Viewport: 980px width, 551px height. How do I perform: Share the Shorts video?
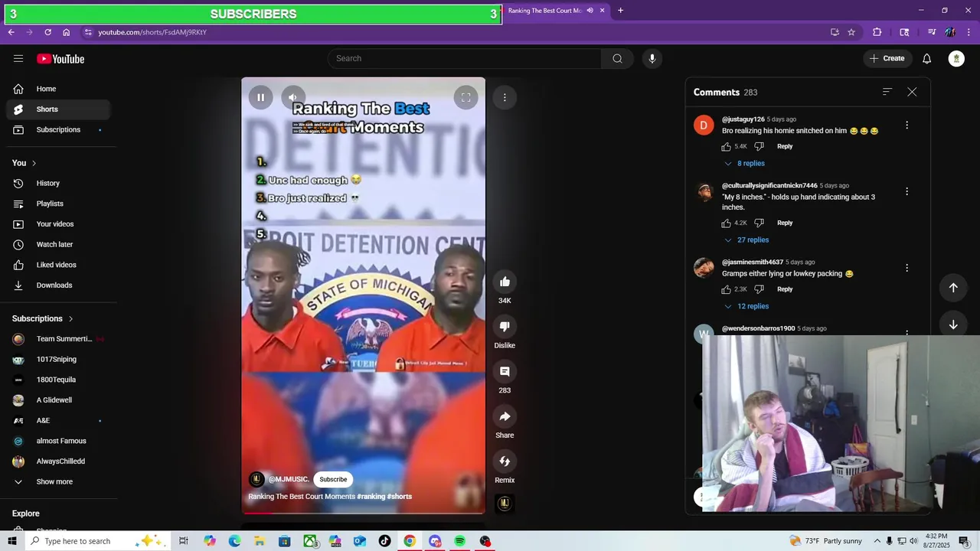(x=505, y=416)
